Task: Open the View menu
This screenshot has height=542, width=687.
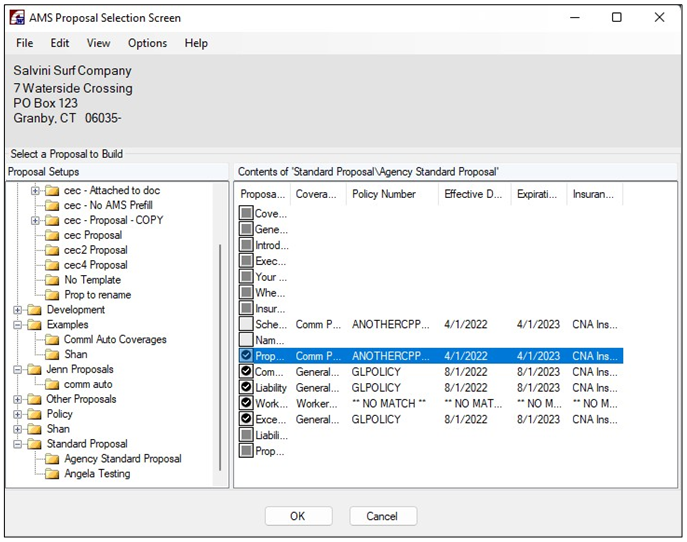Action: click(x=98, y=43)
